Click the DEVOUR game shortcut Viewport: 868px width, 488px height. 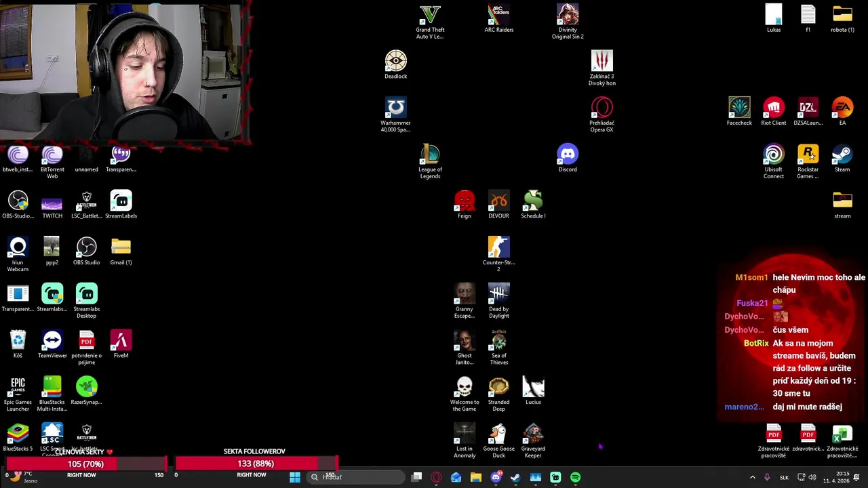pos(498,205)
